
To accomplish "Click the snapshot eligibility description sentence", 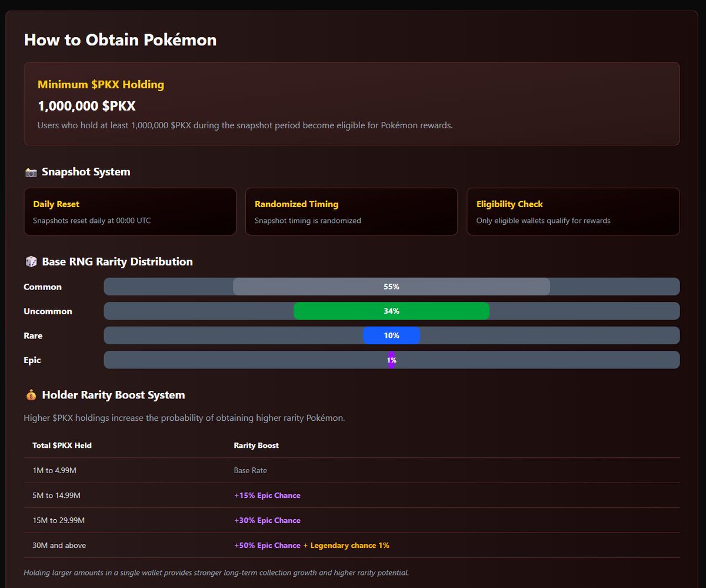I will 245,125.
